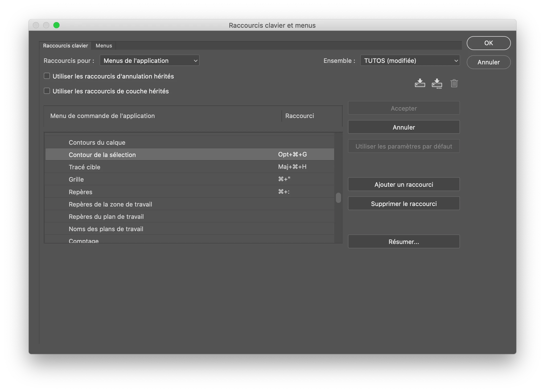Enable legacy undo shortcuts checkbox
This screenshot has width=545, height=392.
[47, 76]
